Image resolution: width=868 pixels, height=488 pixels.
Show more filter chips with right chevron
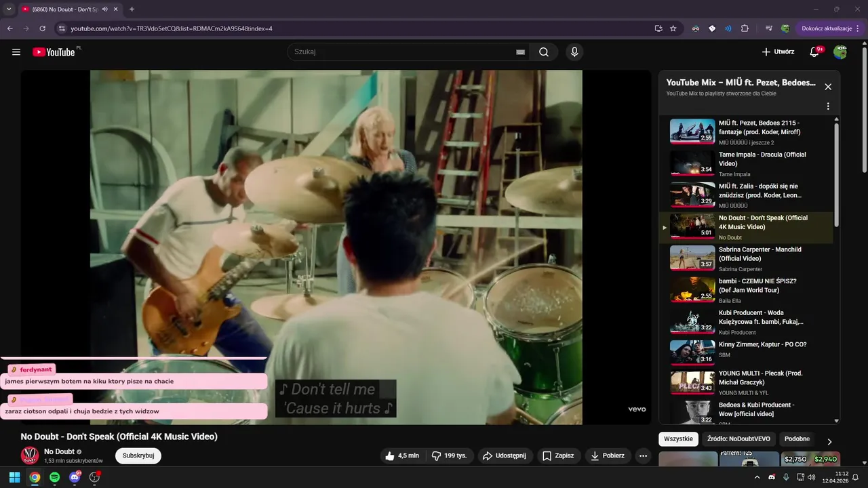coord(829,442)
